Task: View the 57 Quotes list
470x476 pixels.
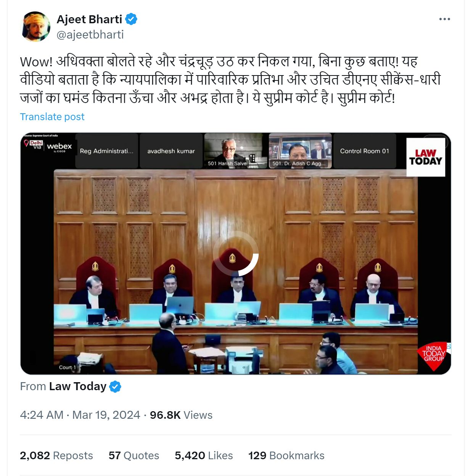Action: (134, 455)
